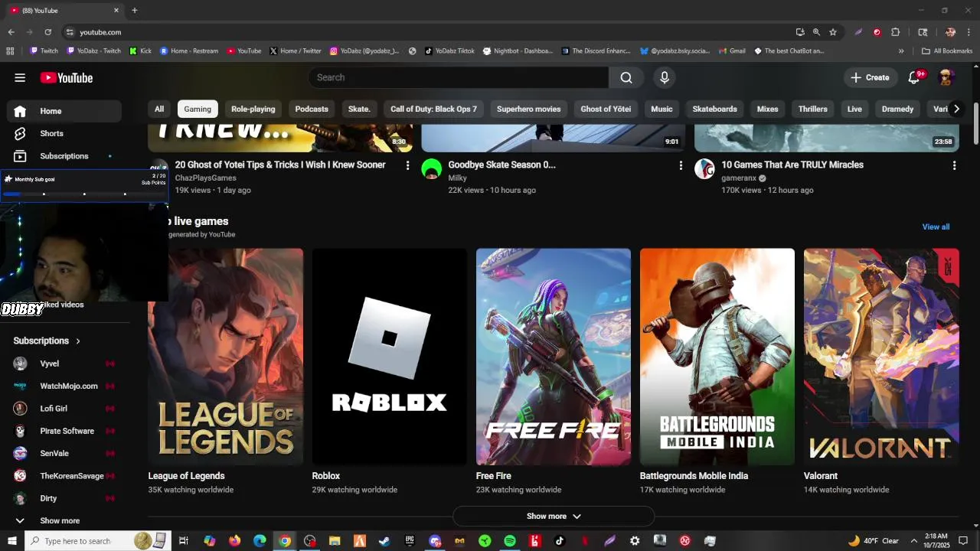Reload the page in Chrome
Screen dimensions: 980x551
tap(47, 32)
